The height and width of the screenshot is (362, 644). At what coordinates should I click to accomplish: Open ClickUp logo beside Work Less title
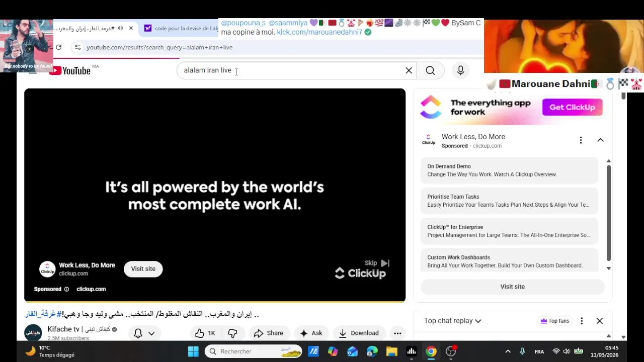click(x=429, y=140)
